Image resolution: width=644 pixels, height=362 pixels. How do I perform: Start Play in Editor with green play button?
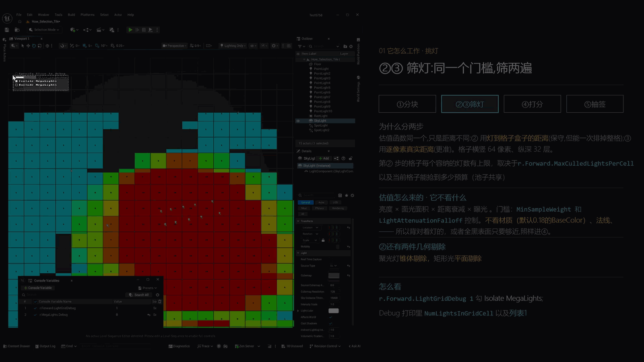click(130, 30)
